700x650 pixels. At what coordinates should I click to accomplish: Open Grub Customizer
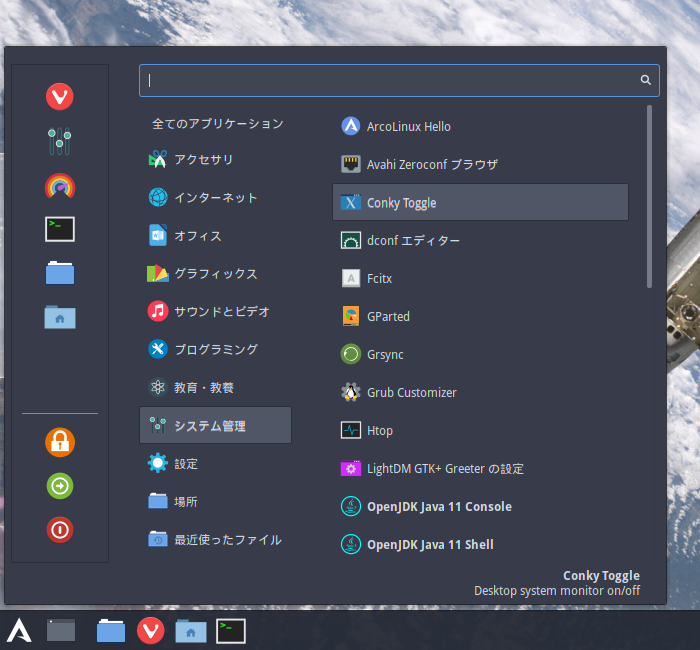[480, 392]
